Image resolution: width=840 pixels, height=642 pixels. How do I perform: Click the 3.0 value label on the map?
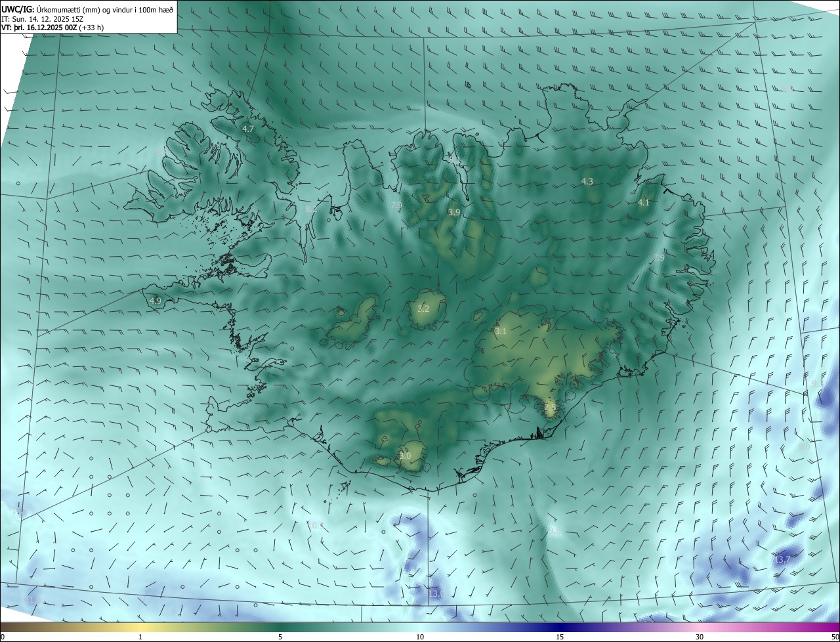[x=405, y=456]
